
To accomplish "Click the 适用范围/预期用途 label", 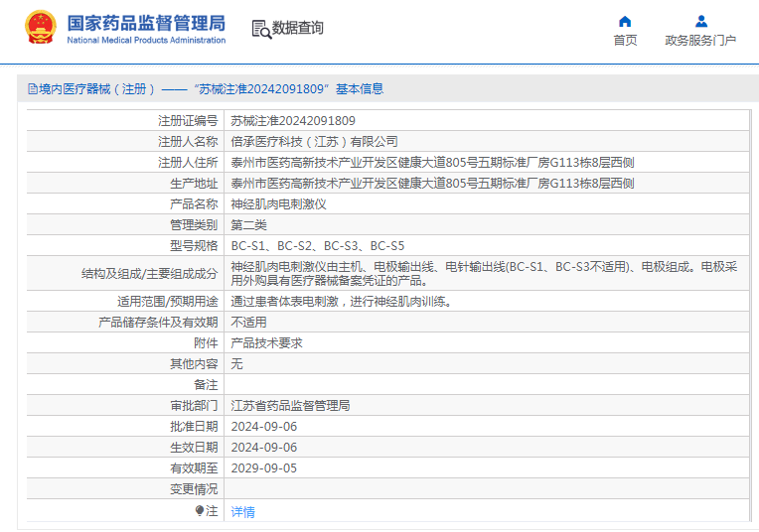I will (168, 302).
